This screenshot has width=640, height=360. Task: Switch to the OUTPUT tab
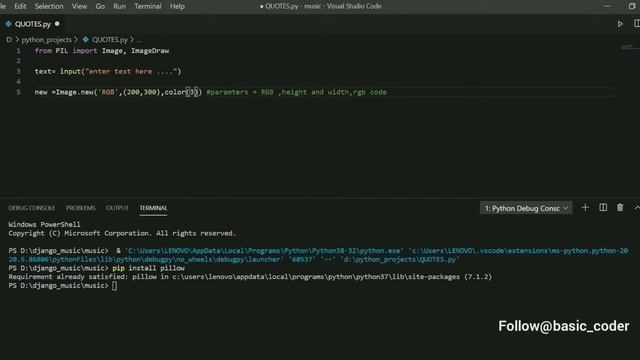point(117,208)
